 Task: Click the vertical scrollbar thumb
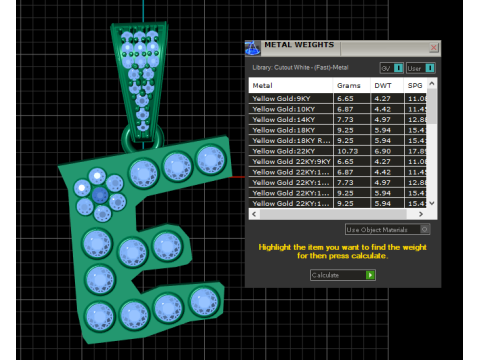tap(432, 106)
